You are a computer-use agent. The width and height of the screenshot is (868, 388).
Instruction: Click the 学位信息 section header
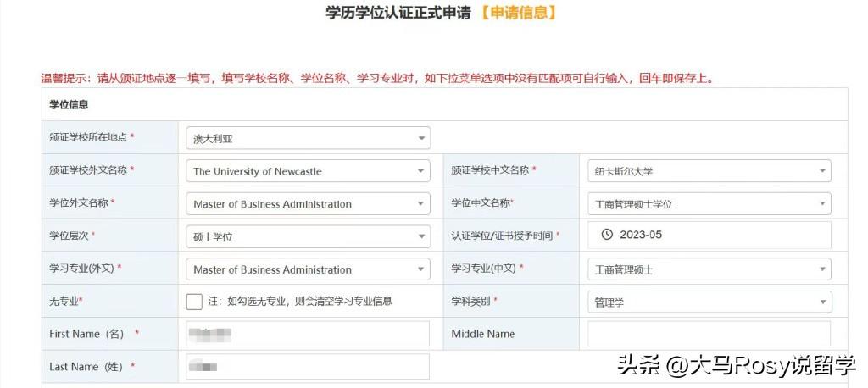pos(70,105)
